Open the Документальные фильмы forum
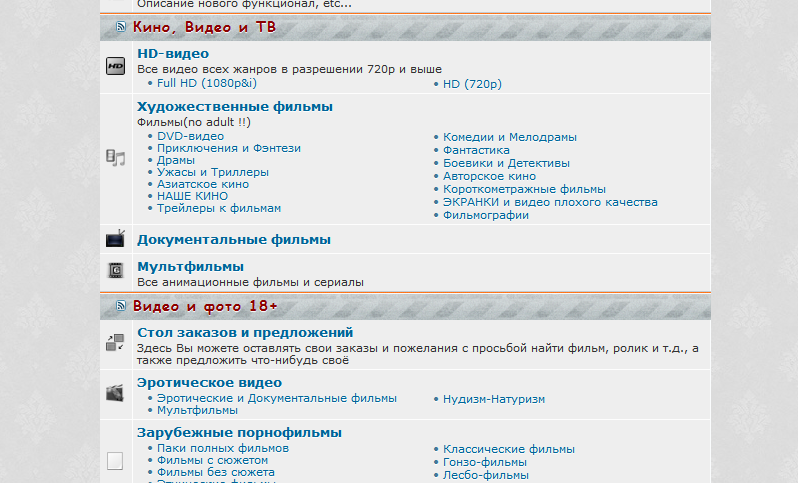Viewport: 798px width, 483px height. click(x=234, y=239)
